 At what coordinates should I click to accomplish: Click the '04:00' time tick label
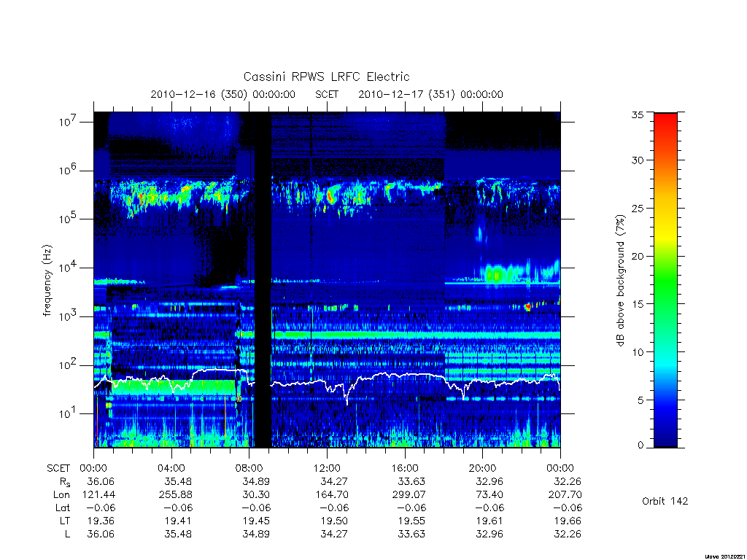[x=171, y=469]
